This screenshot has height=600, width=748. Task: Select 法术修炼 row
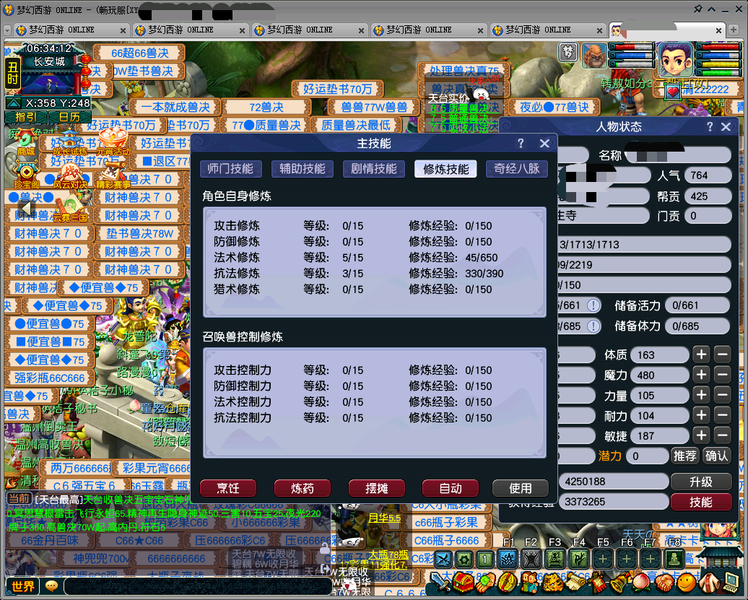coord(374,258)
